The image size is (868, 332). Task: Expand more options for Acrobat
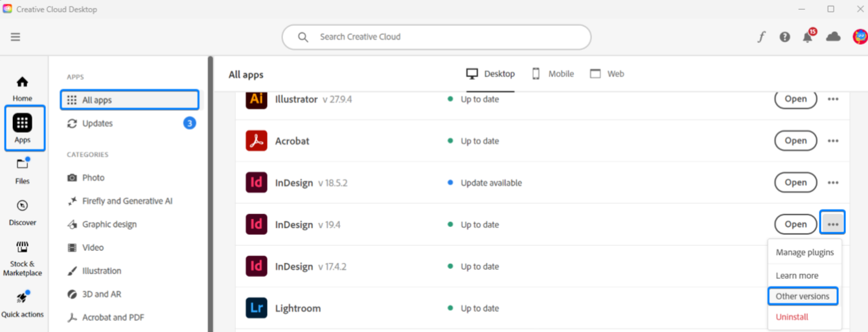point(833,141)
